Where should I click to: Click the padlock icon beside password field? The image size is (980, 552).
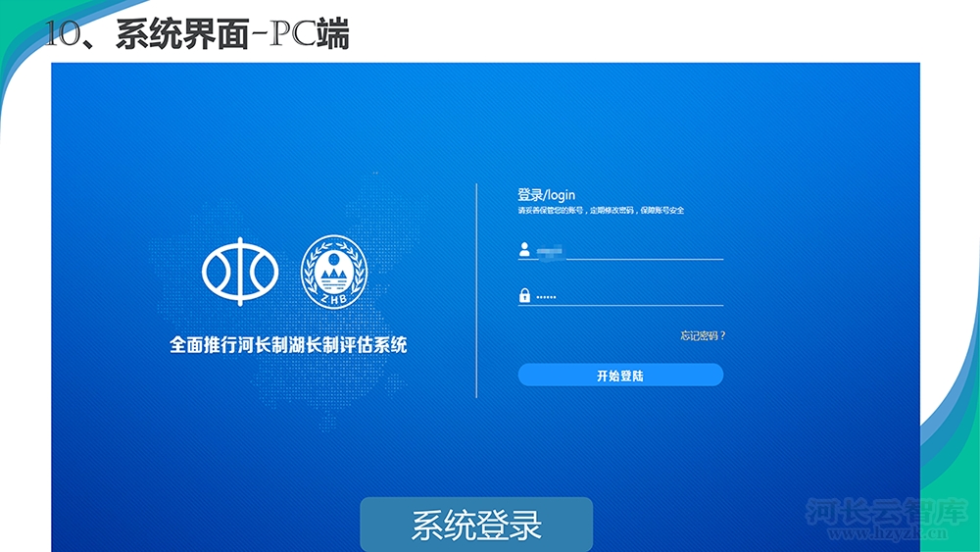click(524, 295)
